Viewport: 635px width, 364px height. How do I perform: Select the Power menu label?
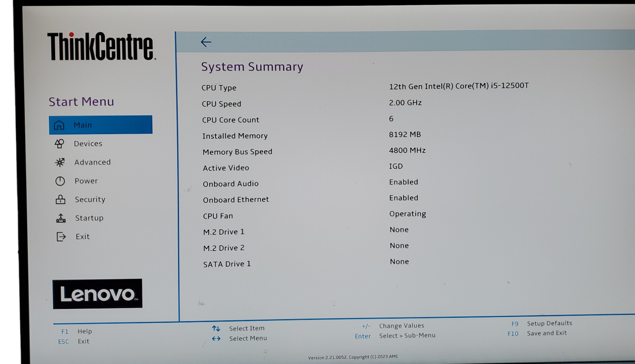coord(86,181)
